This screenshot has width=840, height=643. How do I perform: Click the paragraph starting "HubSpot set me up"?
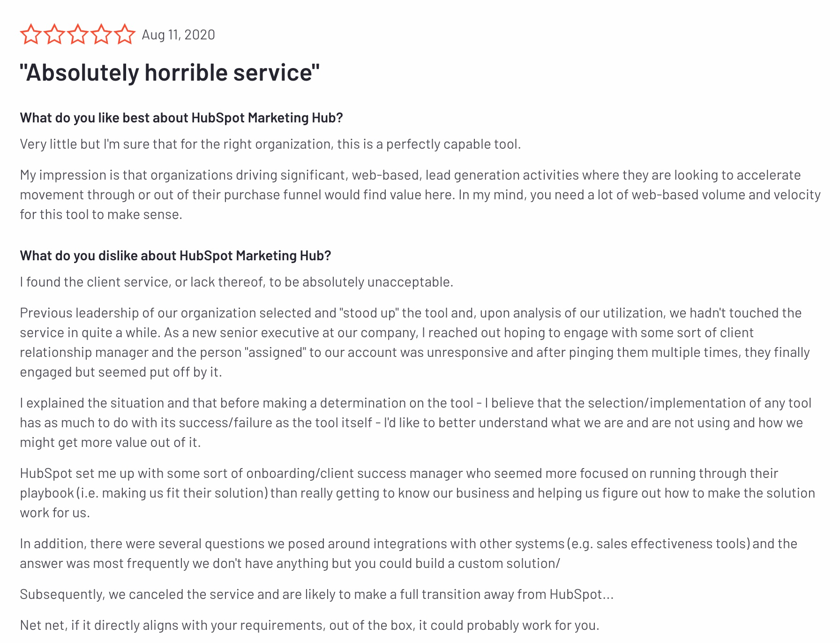(x=417, y=493)
